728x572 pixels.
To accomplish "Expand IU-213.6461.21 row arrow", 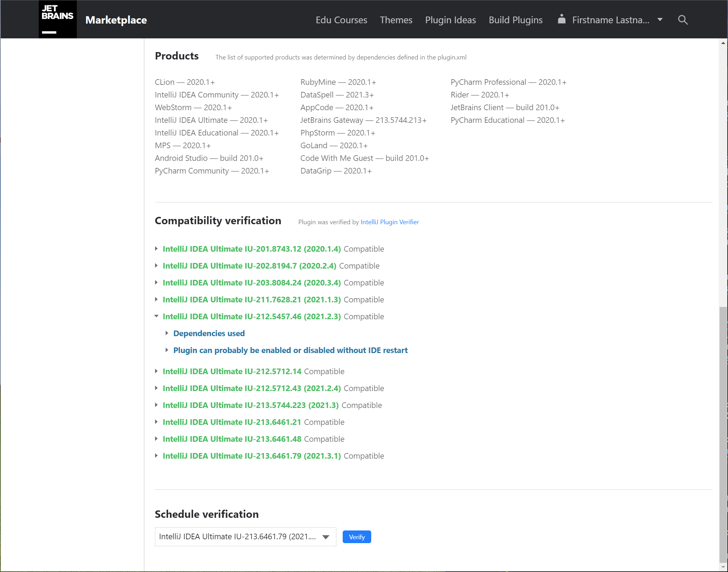I will click(x=156, y=422).
